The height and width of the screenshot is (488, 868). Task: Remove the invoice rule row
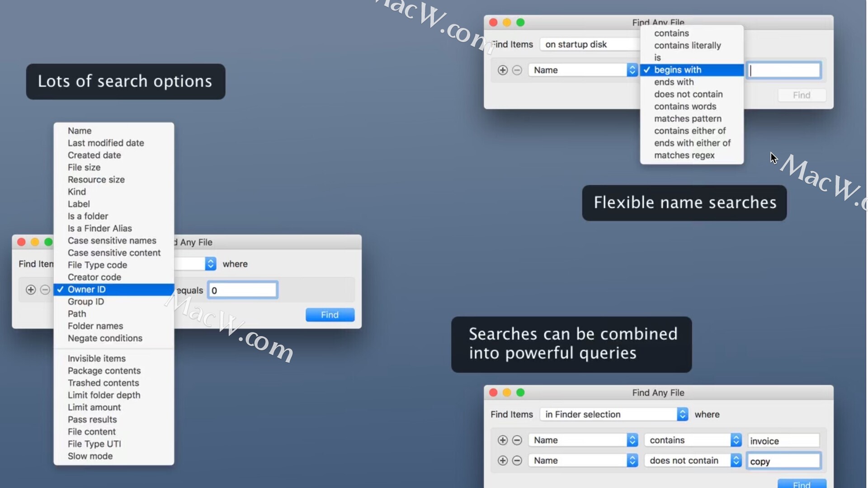[517, 440]
